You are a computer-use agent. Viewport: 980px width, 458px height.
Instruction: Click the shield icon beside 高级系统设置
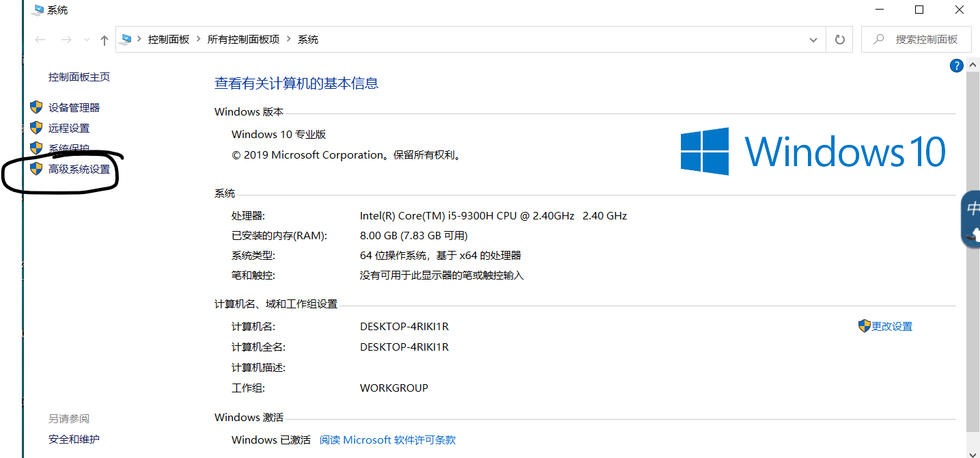coord(37,169)
